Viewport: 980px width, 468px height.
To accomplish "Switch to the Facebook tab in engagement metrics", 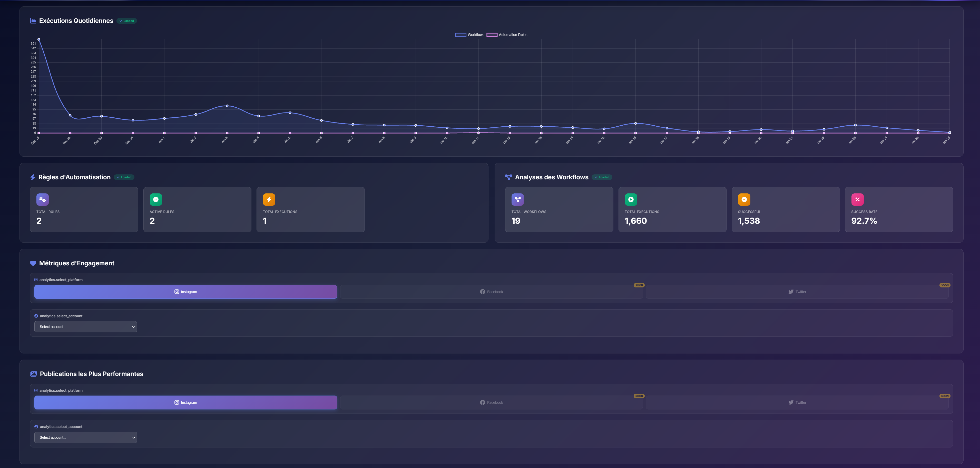I will click(x=491, y=292).
